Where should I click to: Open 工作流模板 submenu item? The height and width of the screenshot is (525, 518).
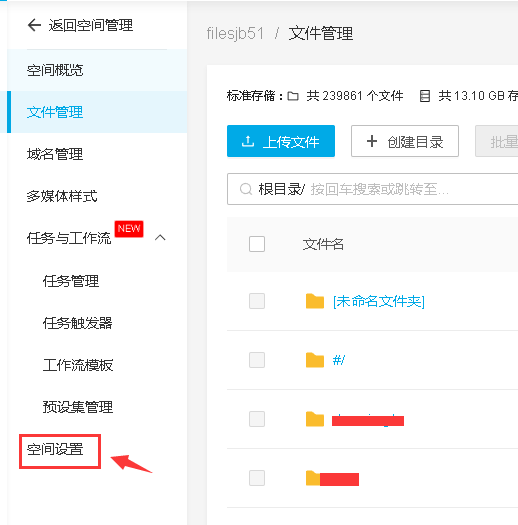pyautogui.click(x=78, y=365)
